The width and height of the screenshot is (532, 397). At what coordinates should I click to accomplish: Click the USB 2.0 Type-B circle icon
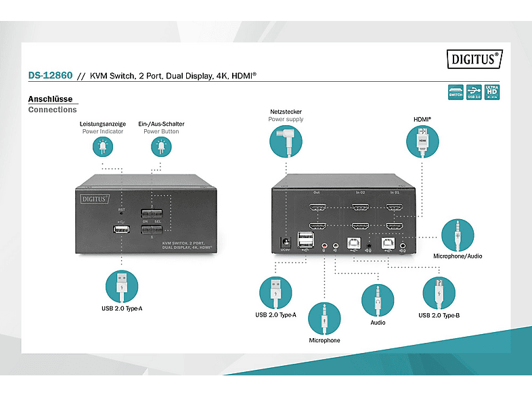(439, 294)
